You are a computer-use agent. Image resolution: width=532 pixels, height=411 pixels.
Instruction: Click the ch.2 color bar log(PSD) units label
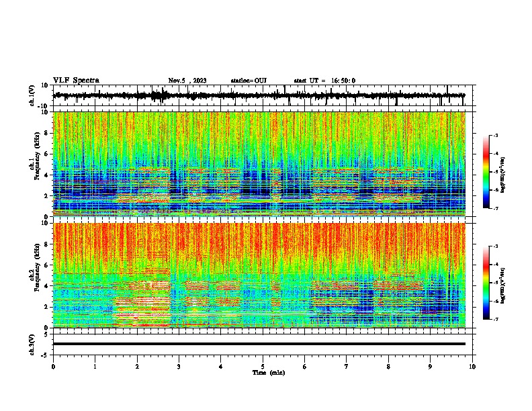click(503, 285)
